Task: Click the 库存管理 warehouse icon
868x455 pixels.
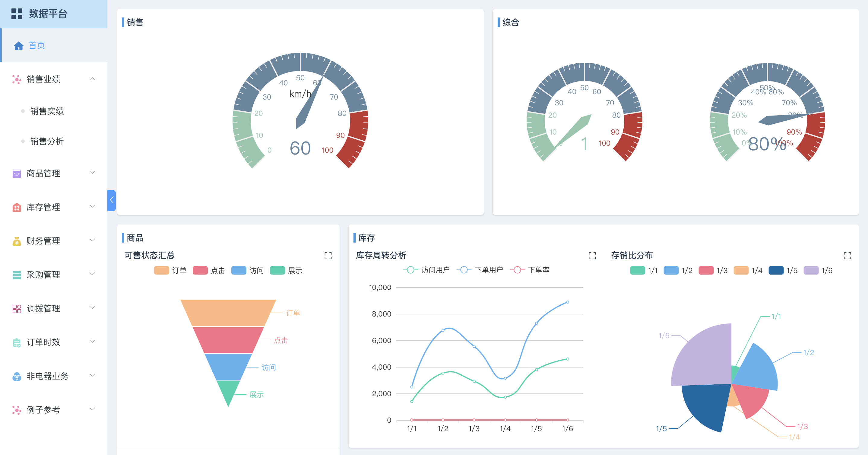Action: click(17, 207)
